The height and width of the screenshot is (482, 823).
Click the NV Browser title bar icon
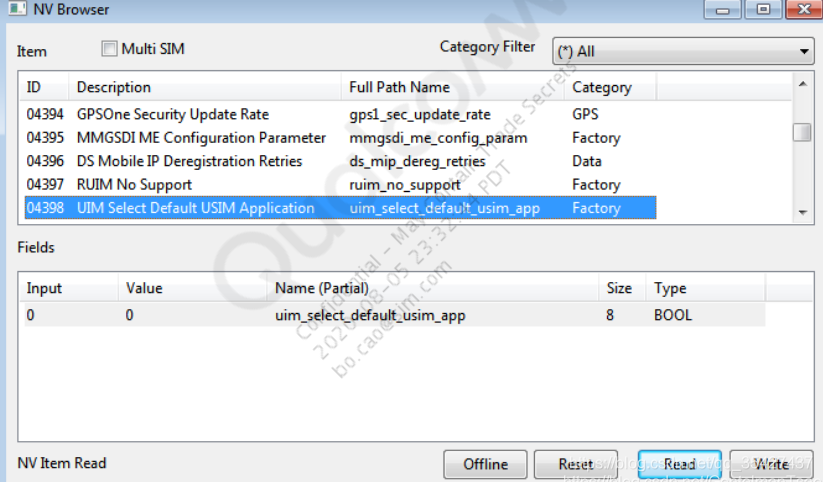17,8
